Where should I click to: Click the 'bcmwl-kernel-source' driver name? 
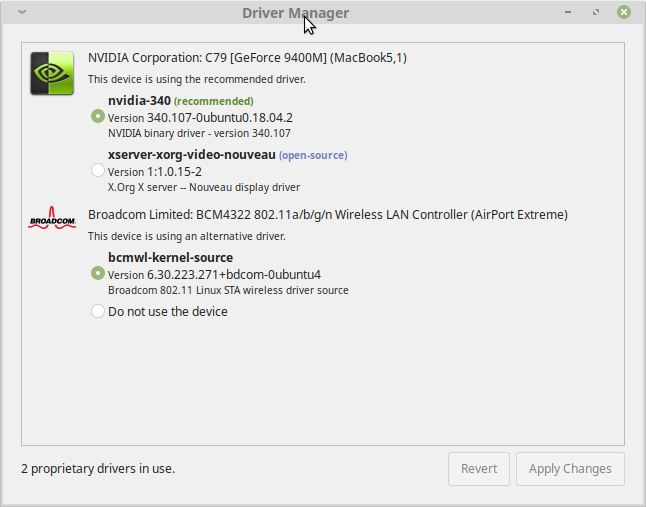[171, 257]
